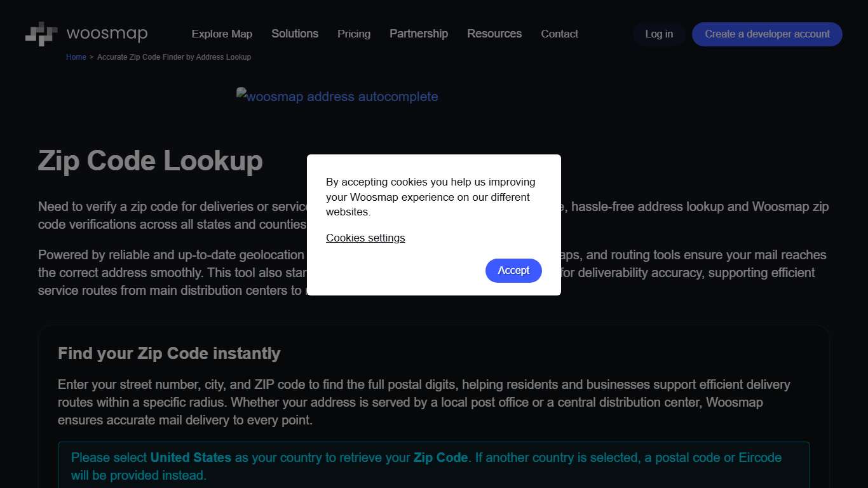Open the Resources menu
868x488 pixels.
click(494, 34)
